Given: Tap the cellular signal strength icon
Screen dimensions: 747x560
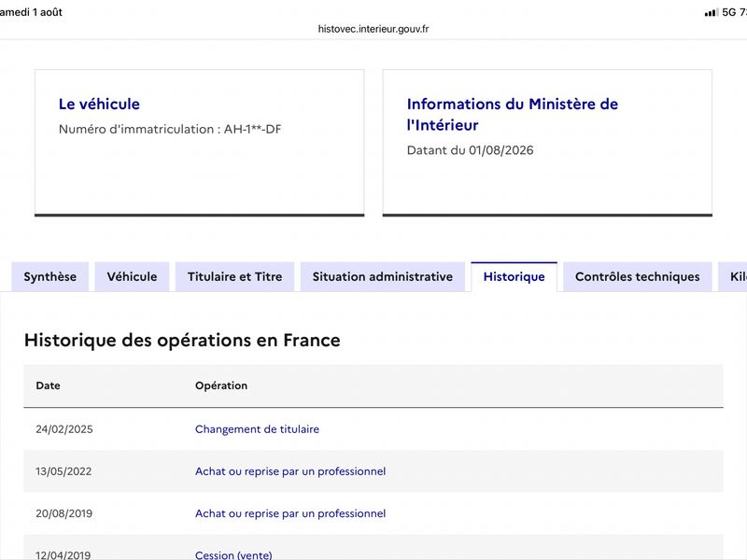Looking at the screenshot, I should (x=712, y=12).
